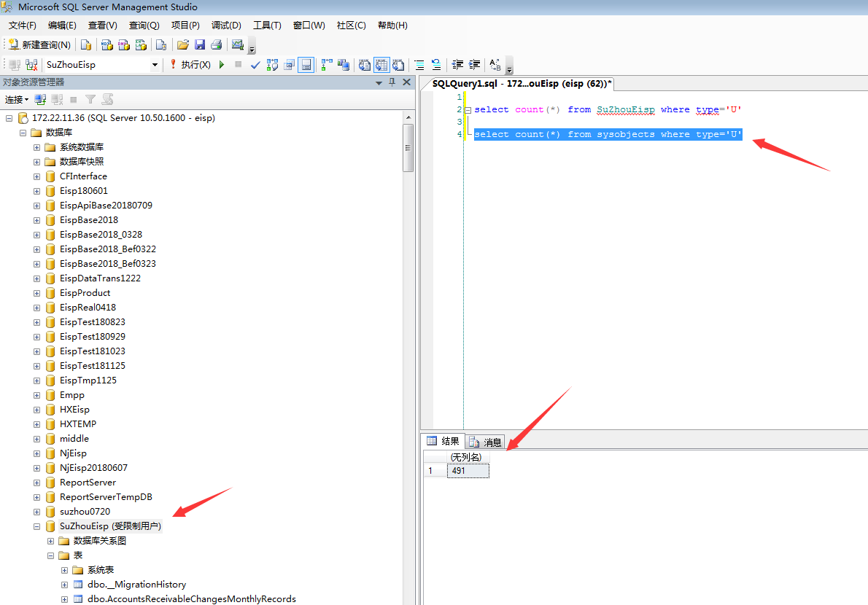
Task: Open the 编辑(E) menu
Action: tap(62, 26)
